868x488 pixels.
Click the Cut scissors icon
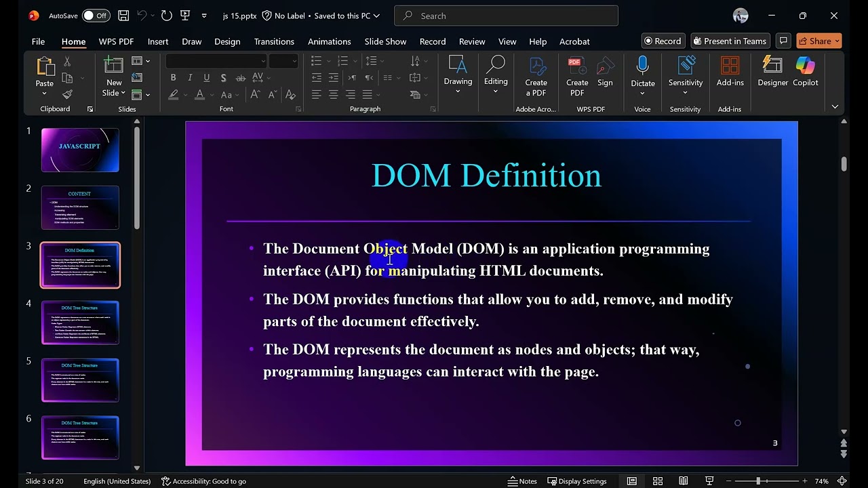click(x=67, y=61)
